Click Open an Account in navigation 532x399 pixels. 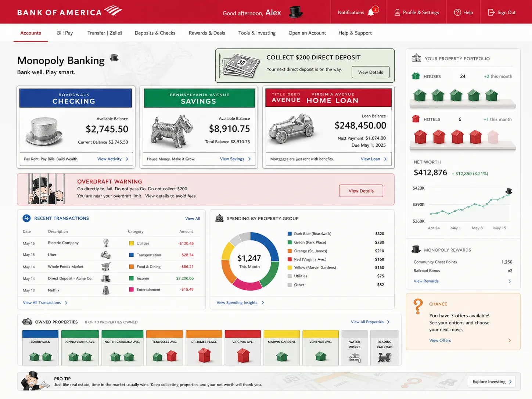coord(307,33)
